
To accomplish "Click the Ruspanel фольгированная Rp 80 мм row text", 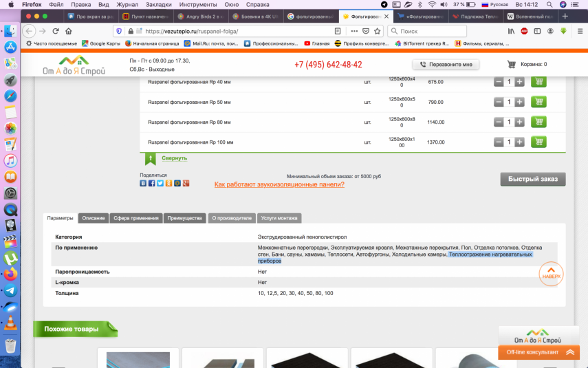I will [189, 122].
